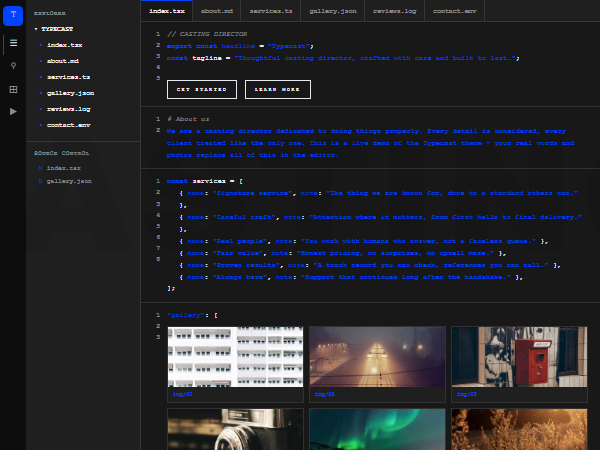Open the explorer hamburger icon

13,43
